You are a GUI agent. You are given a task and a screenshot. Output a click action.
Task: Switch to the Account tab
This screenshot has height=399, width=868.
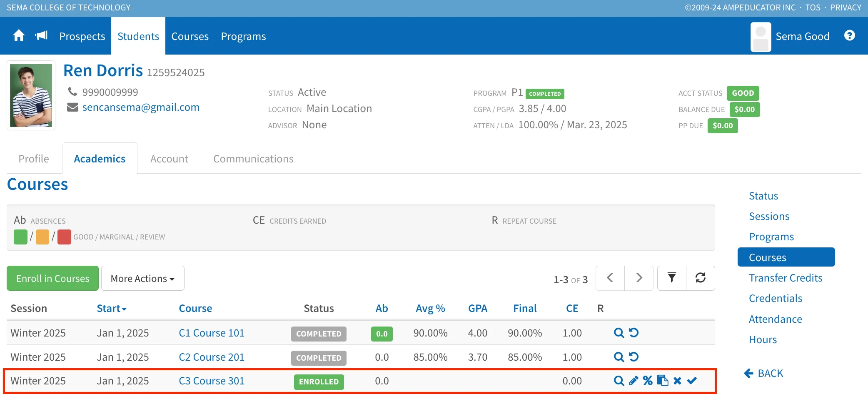tap(169, 159)
